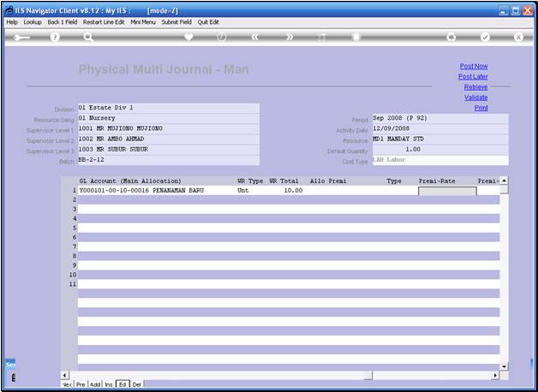Image resolution: width=538 pixels, height=392 pixels.
Task: Click the double right arrow icon
Action: 290,38
